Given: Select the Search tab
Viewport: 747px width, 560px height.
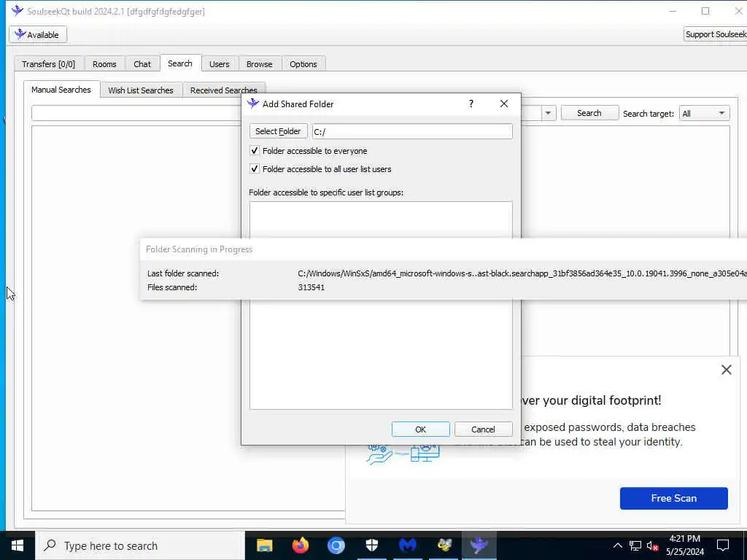Looking at the screenshot, I should 180,63.
